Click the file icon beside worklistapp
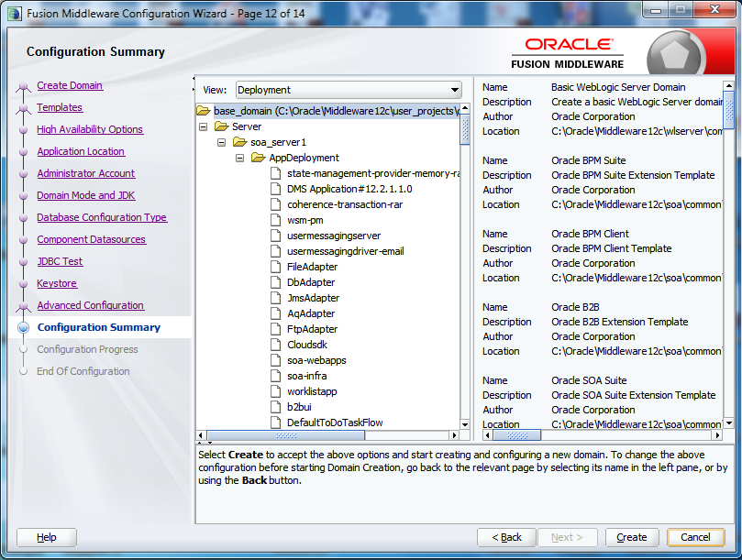Viewport: 742px width, 560px height. point(276,391)
